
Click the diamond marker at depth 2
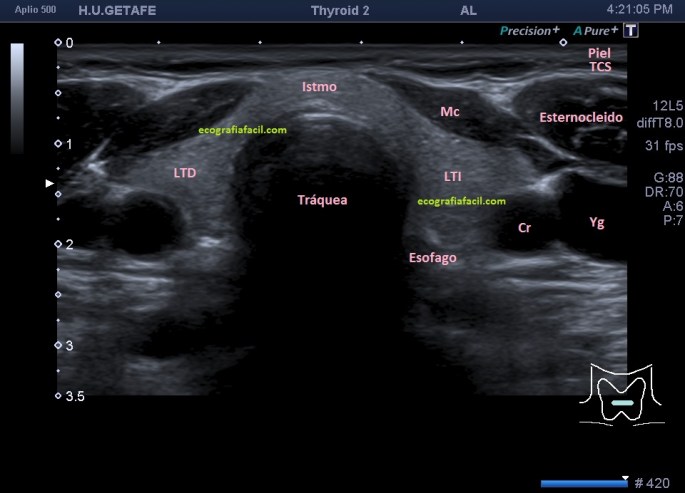[x=58, y=245]
